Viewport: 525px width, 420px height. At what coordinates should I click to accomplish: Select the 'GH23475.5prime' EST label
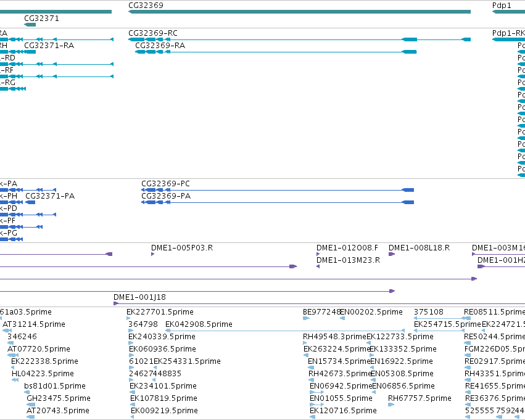click(x=59, y=398)
